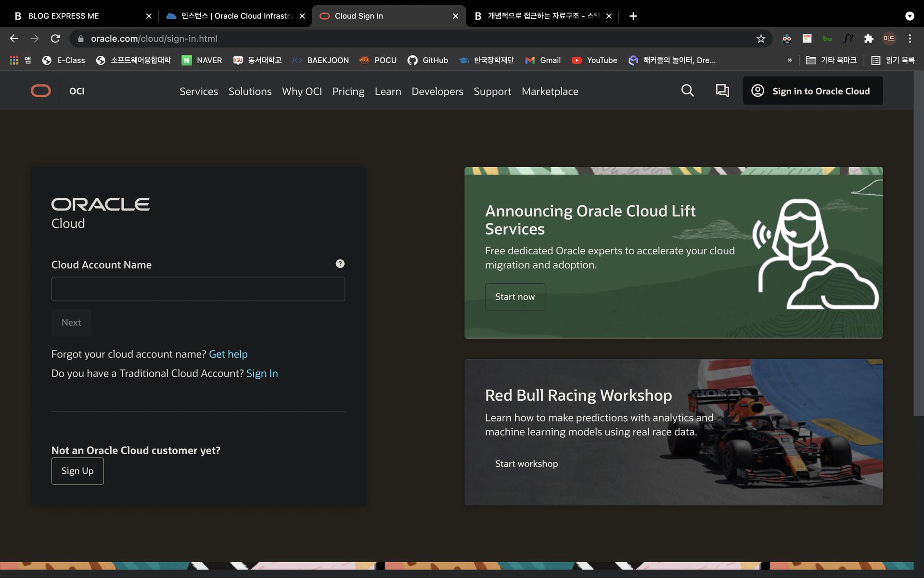
Task: Click Sign in to Oracle Cloud button
Action: coord(812,91)
